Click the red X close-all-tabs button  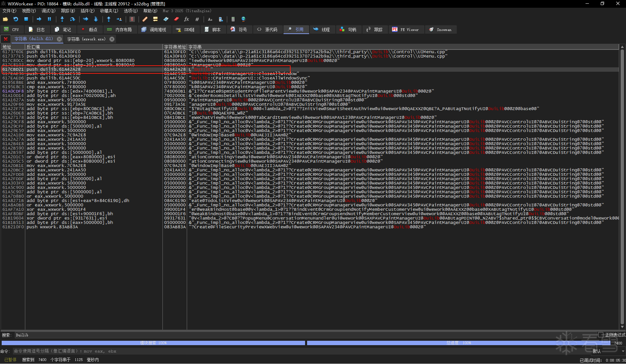pyautogui.click(x=6, y=39)
